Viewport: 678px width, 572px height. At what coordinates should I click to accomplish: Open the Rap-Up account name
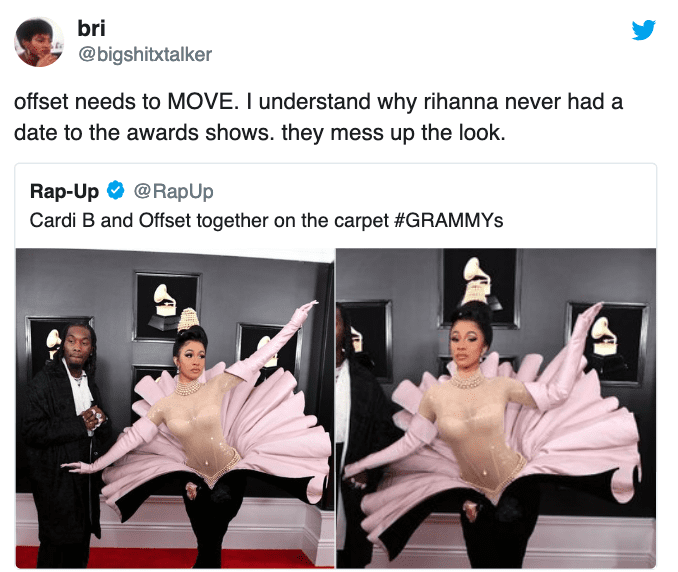[64, 191]
